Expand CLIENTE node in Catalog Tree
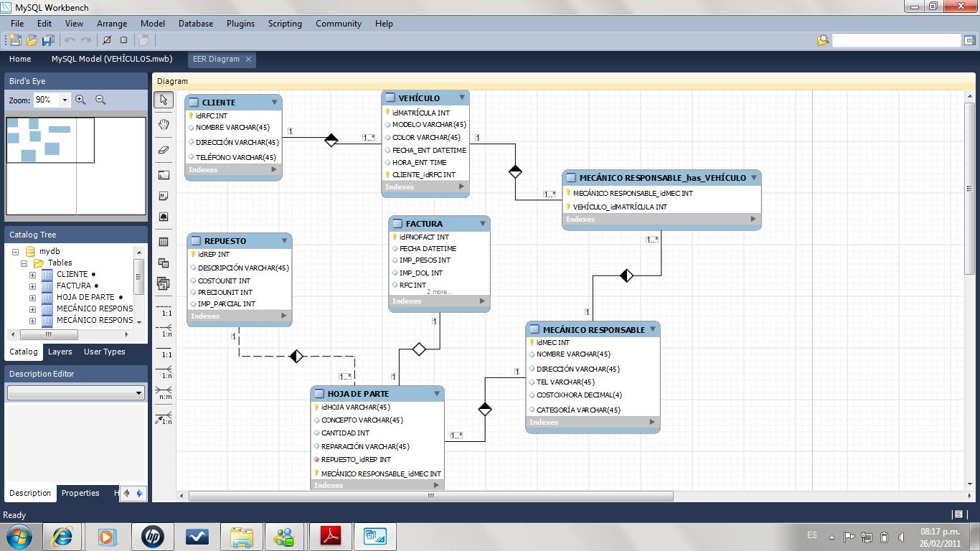The width and height of the screenshot is (980, 551). (32, 275)
